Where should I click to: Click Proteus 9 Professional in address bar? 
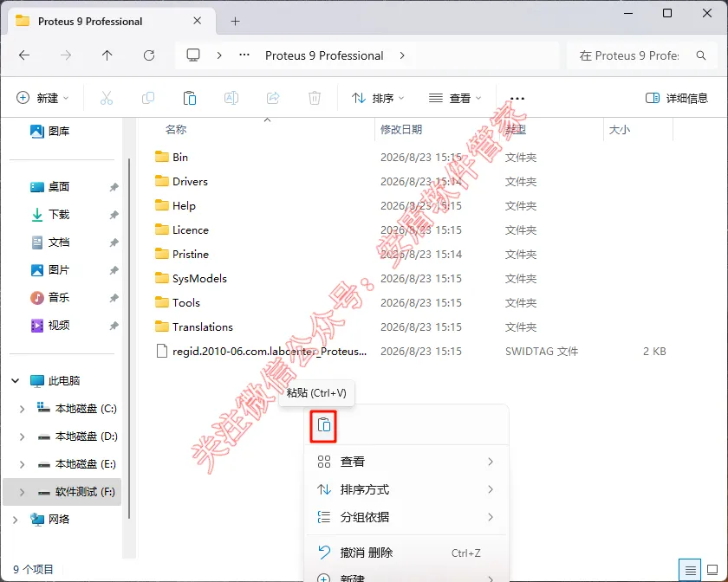[324, 55]
